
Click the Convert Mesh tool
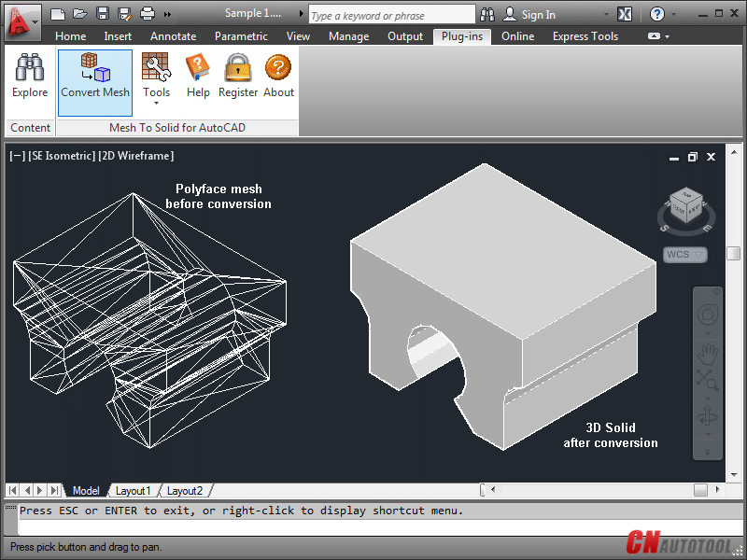point(95,83)
